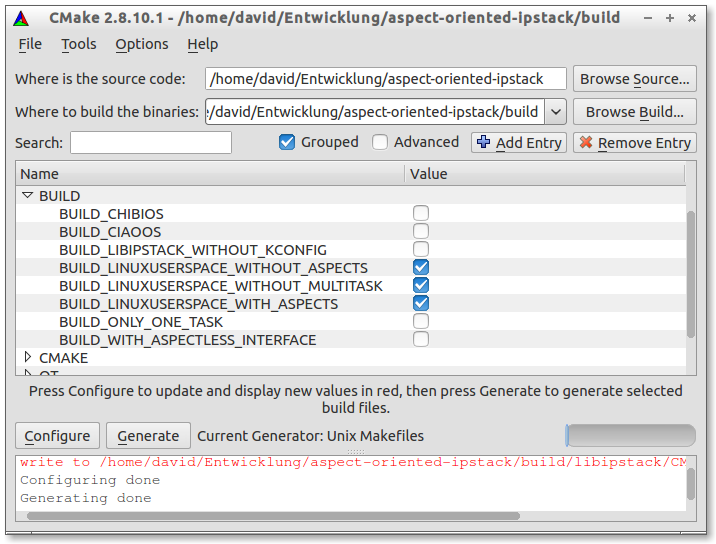Click 'Current Generator: Unix Makefiles' label
The width and height of the screenshot is (716, 544).
pyautogui.click(x=311, y=436)
